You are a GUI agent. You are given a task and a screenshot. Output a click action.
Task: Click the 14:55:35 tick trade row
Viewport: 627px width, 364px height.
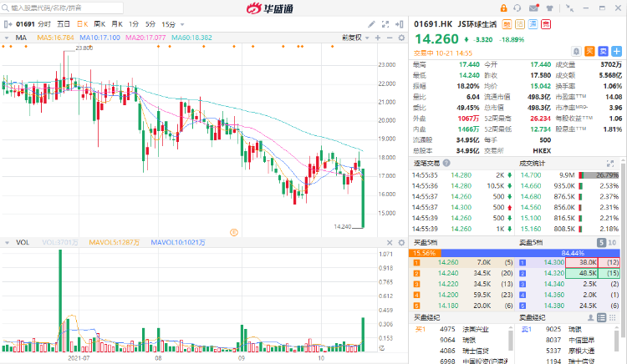point(462,175)
